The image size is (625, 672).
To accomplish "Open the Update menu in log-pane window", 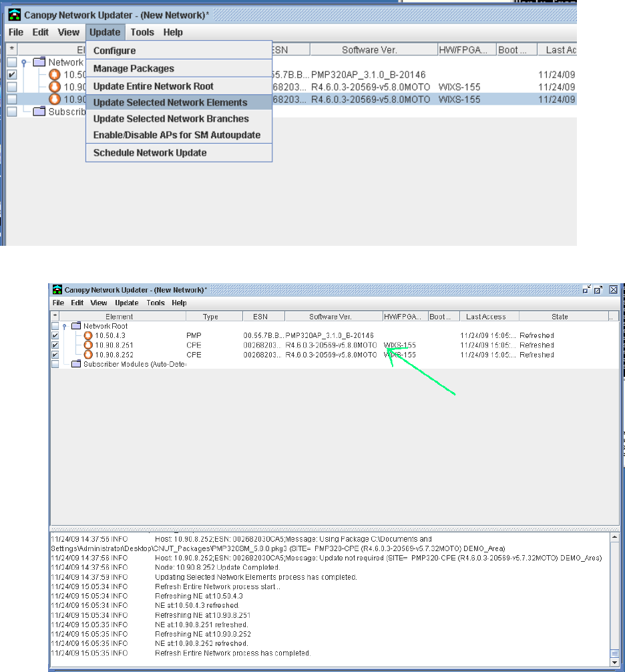I will (127, 303).
